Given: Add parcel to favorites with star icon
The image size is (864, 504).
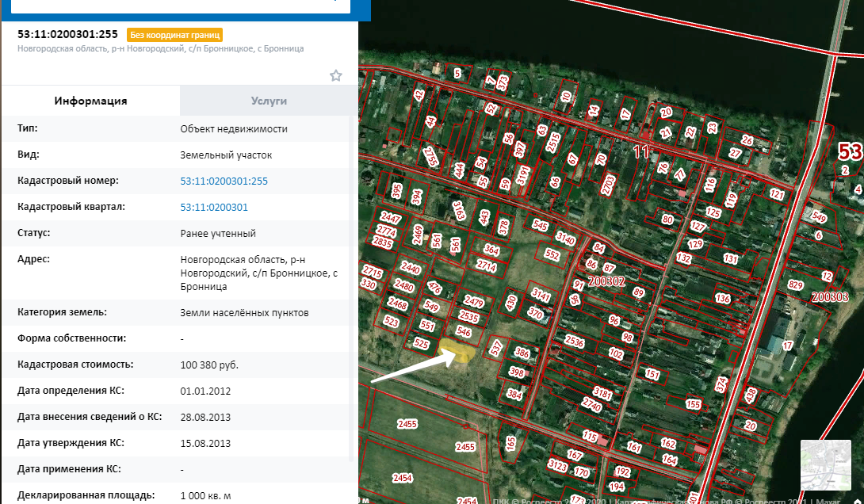Looking at the screenshot, I should (x=335, y=75).
